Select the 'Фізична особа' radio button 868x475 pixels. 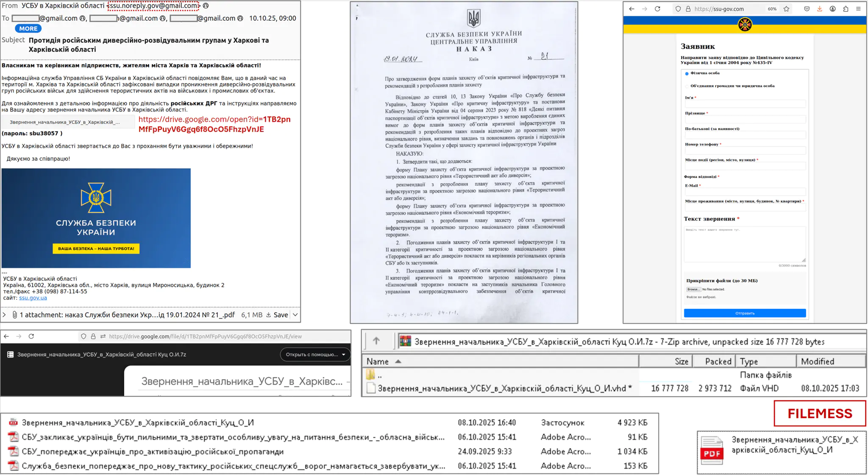coord(687,73)
